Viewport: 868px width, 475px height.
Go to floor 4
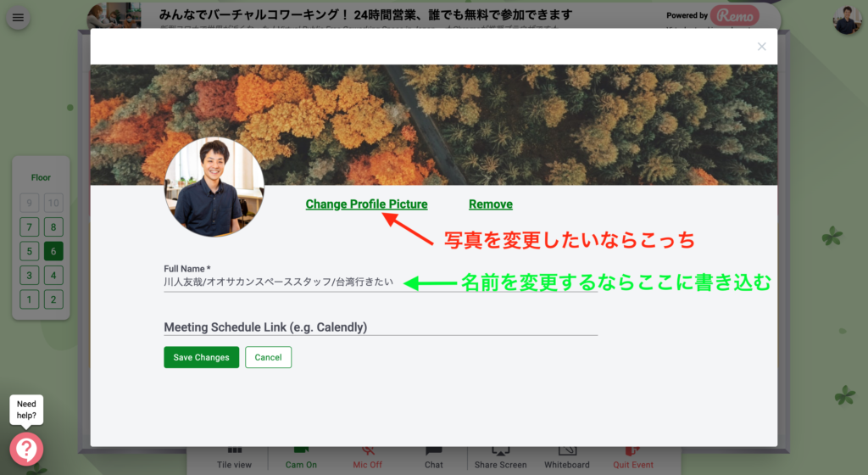click(x=53, y=275)
